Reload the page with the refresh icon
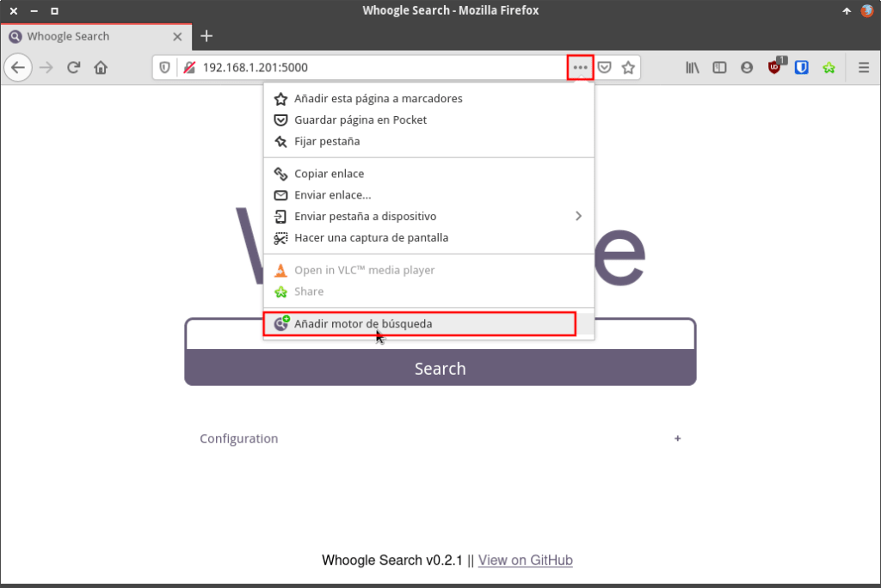Viewport: 881px width, 588px height. pos(73,67)
